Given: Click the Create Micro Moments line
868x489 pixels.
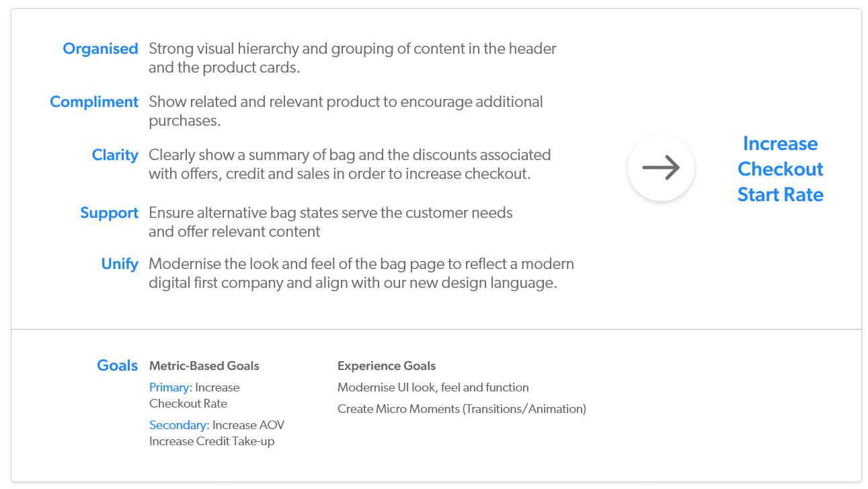Looking at the screenshot, I should (462, 409).
